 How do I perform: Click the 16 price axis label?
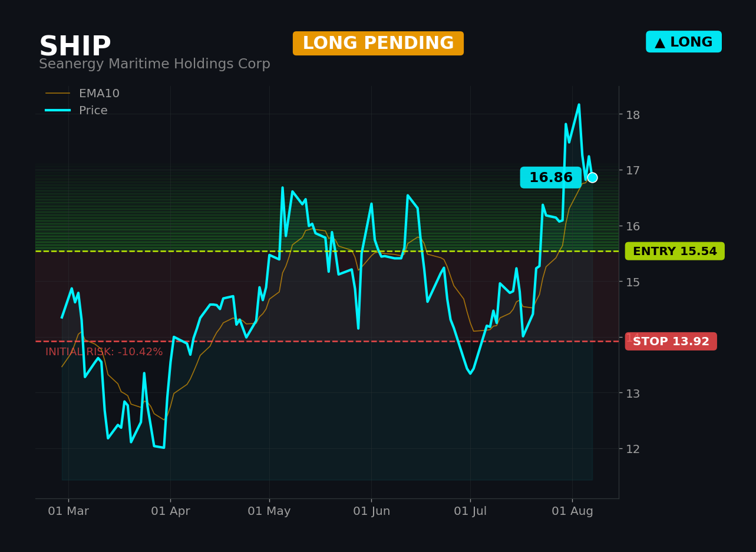(633, 226)
